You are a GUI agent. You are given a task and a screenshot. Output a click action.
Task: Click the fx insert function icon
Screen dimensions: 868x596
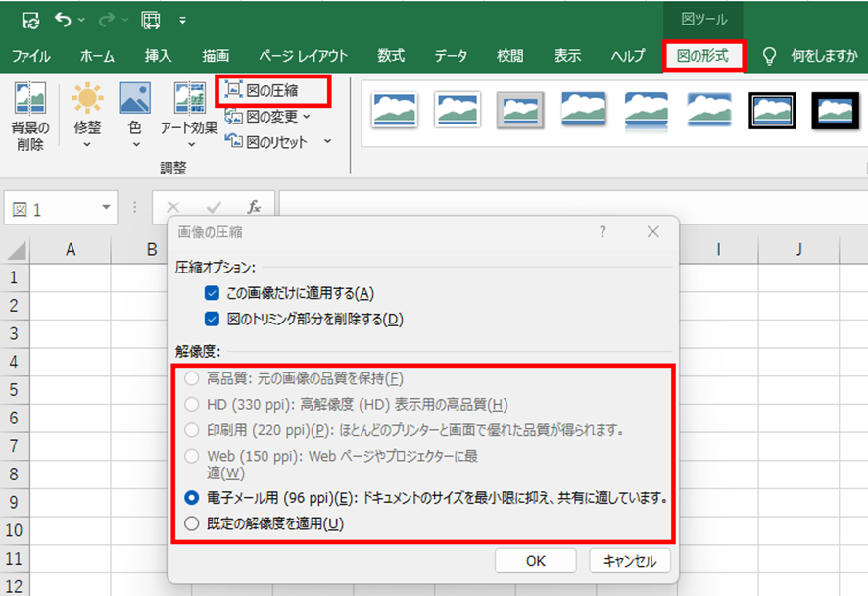point(254,207)
